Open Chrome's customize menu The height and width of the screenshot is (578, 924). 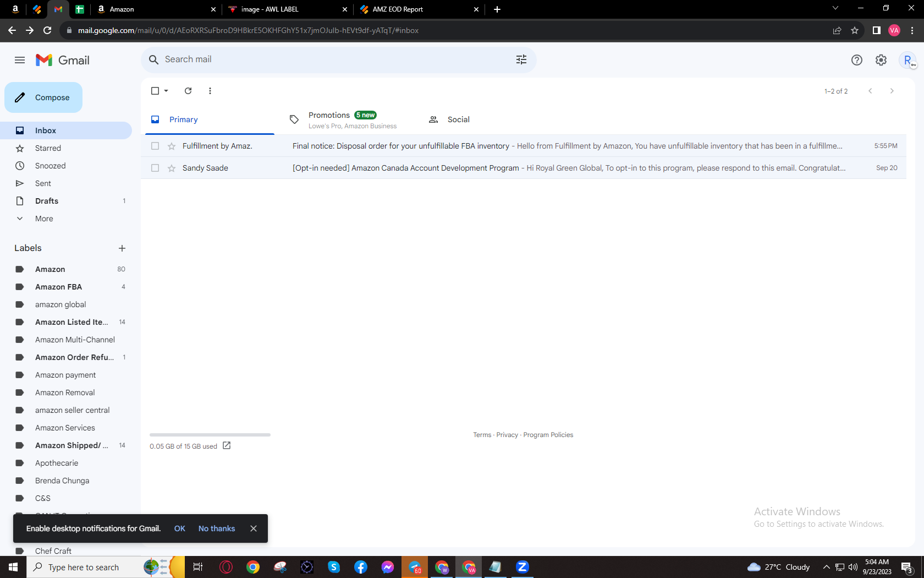click(x=912, y=30)
